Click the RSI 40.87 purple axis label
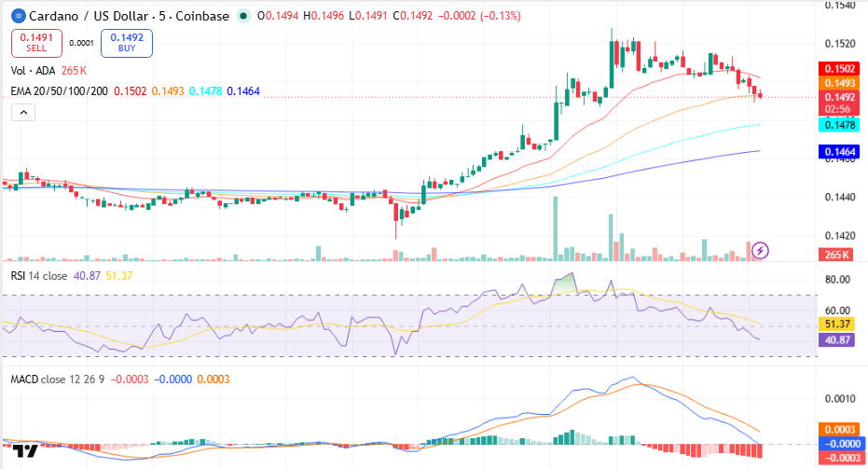 [x=836, y=339]
